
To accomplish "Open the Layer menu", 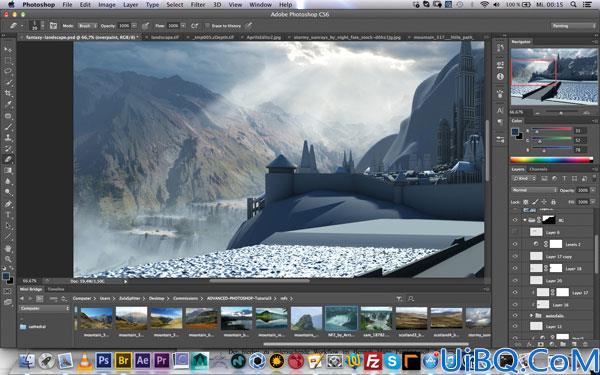I will [130, 5].
